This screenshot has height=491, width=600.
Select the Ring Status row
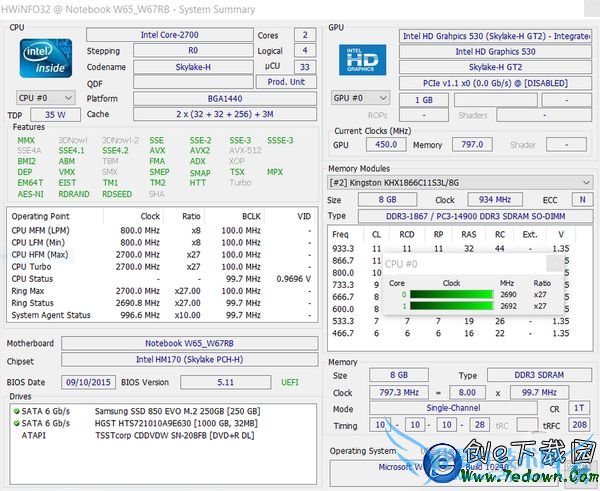[162, 303]
